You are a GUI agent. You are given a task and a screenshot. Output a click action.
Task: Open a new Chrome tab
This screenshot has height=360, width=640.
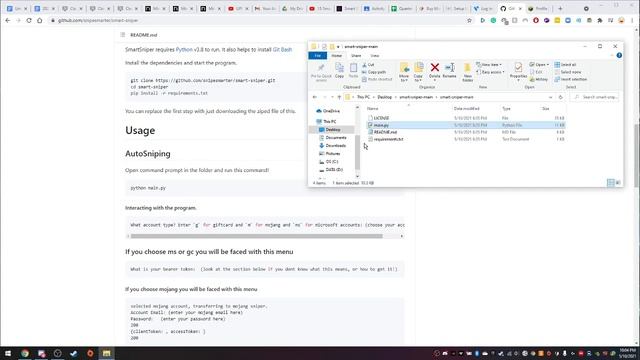(560, 9)
